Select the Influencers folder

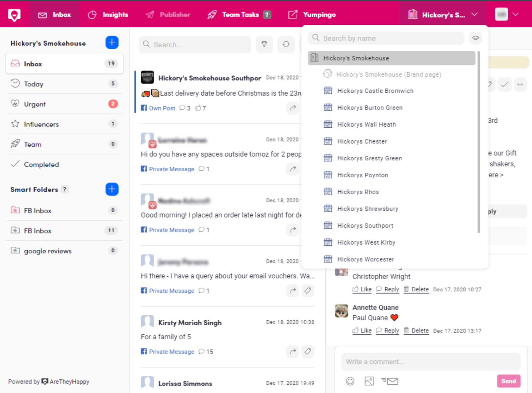click(x=64, y=124)
